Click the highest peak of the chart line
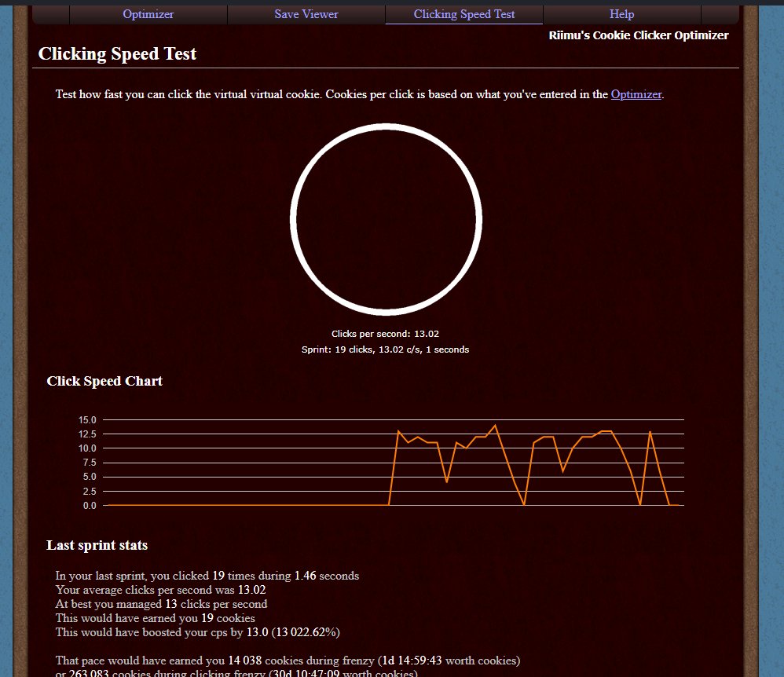Screen dimensions: 784x677 pyautogui.click(x=495, y=425)
